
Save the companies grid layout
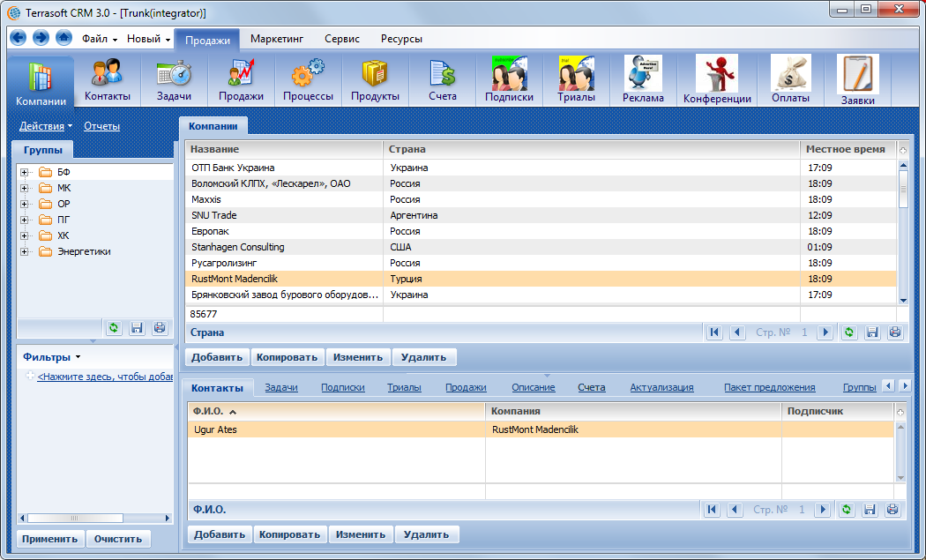871,332
